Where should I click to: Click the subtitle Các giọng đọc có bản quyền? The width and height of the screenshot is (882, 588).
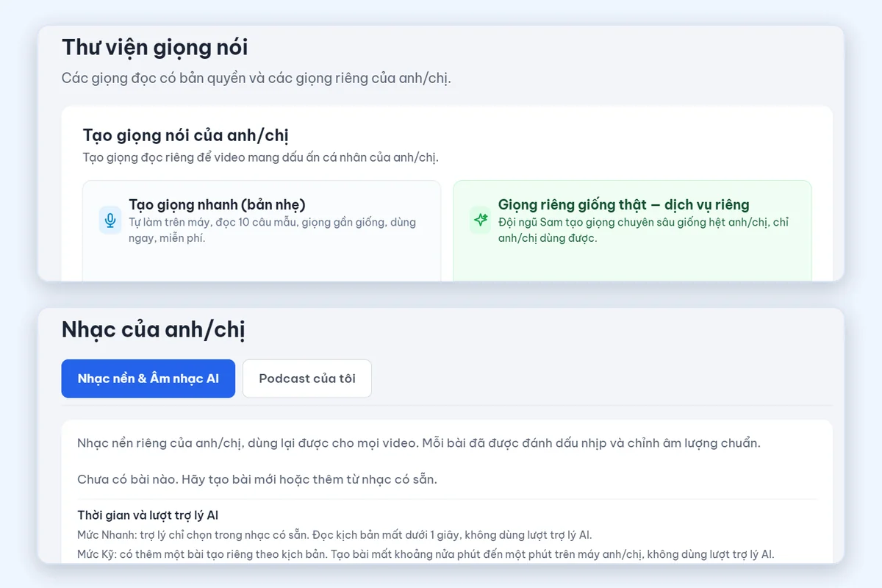point(257,78)
